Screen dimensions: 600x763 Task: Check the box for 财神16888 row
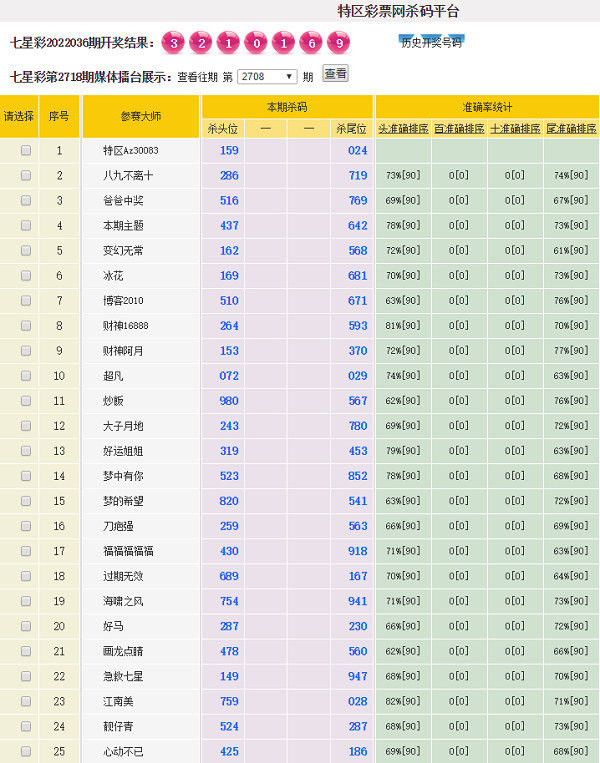click(x=26, y=325)
